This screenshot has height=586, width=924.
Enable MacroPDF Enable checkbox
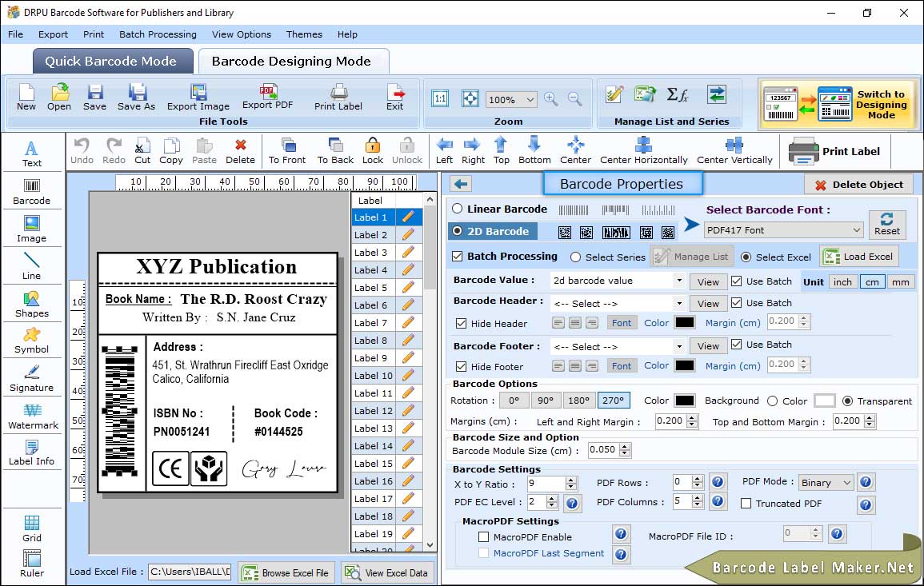(484, 537)
